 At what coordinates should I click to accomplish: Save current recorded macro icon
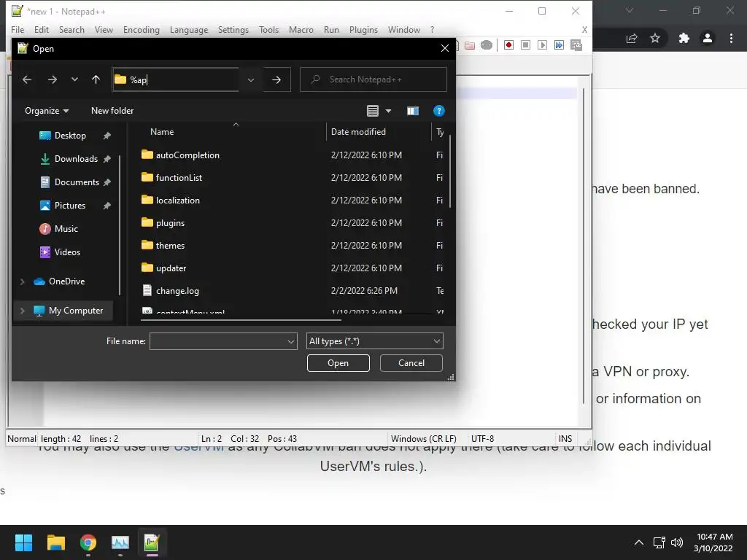point(576,44)
